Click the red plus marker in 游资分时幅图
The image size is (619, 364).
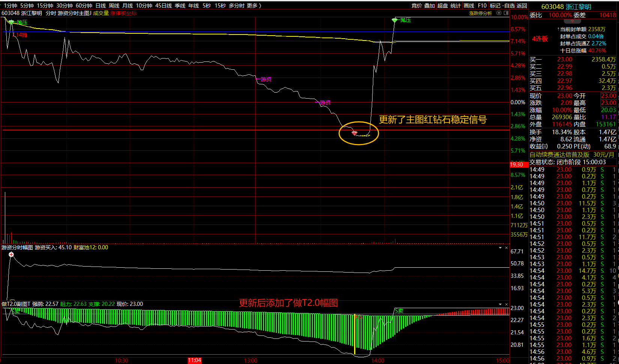tap(11, 255)
